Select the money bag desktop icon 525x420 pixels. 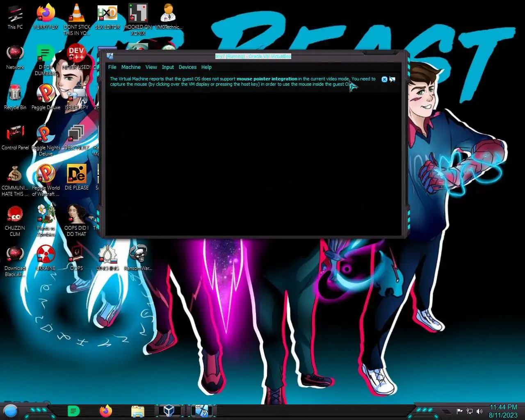click(15, 180)
